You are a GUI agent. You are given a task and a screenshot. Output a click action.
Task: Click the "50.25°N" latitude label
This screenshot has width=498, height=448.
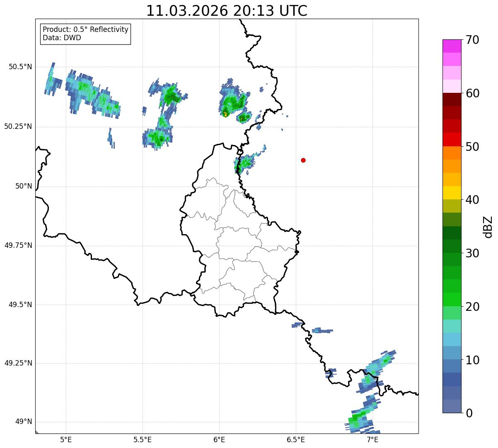tap(18, 126)
